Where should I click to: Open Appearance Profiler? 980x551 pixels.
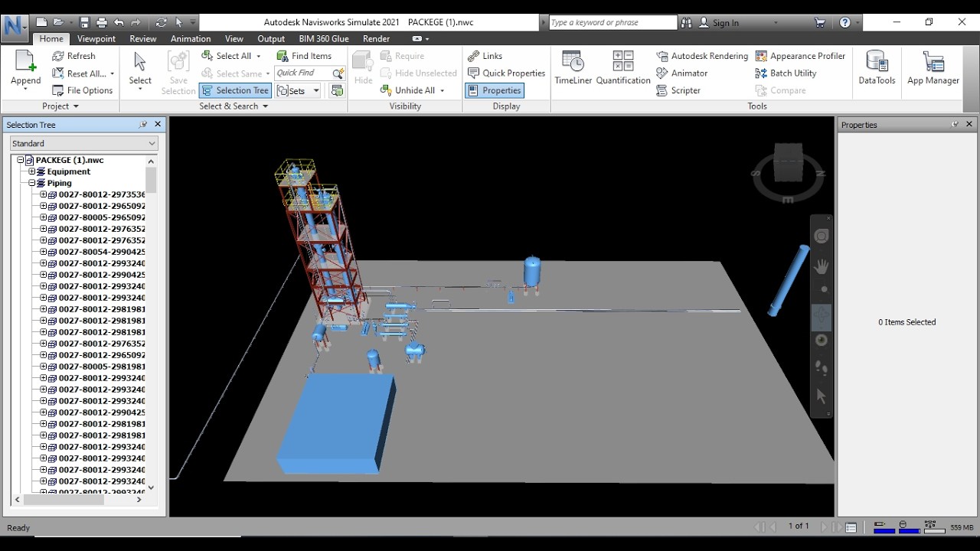point(800,56)
